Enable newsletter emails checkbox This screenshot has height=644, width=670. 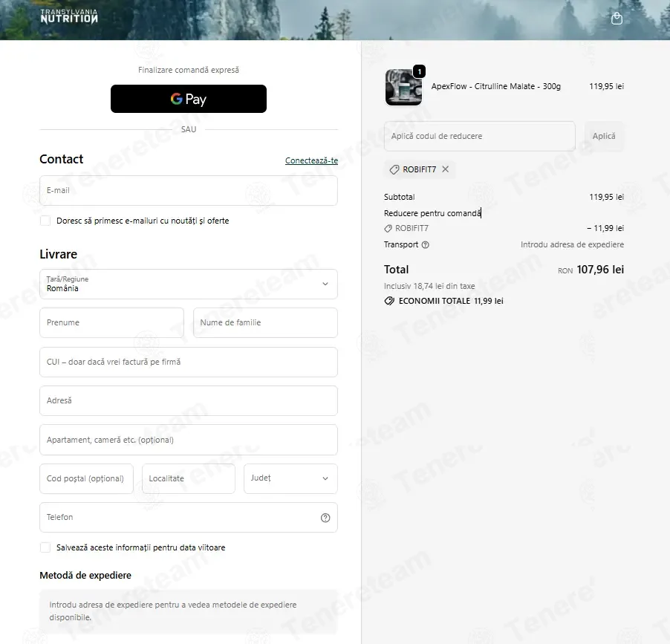tap(45, 221)
